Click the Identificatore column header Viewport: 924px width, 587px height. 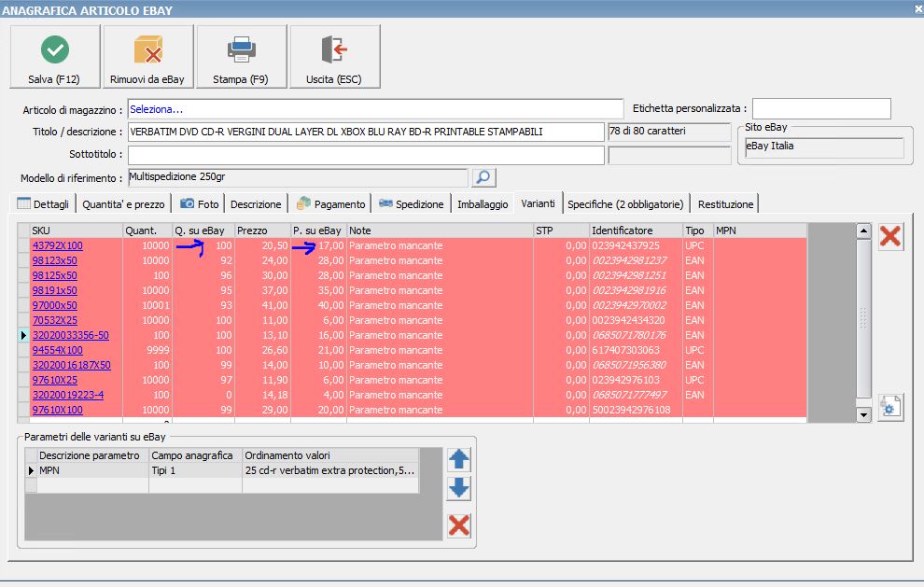click(x=636, y=231)
